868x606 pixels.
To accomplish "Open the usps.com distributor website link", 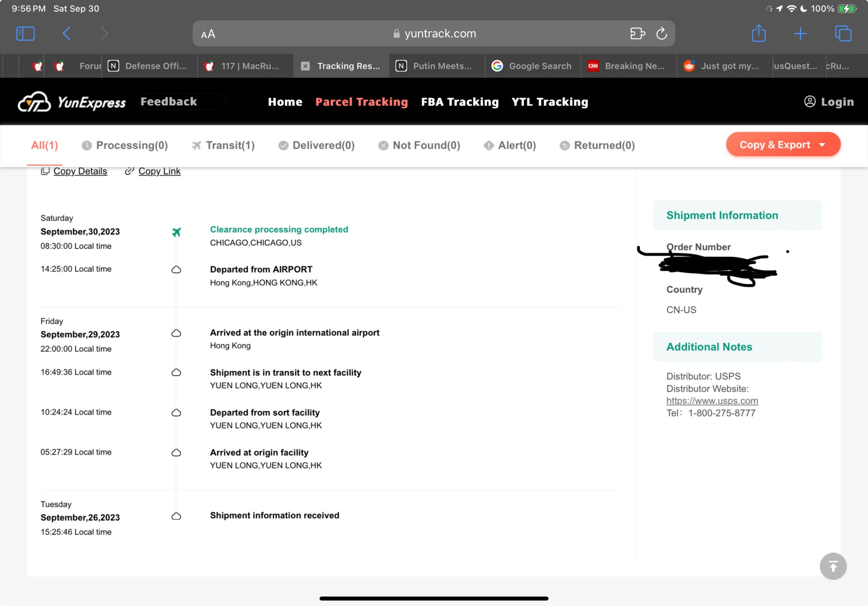I will [x=712, y=401].
